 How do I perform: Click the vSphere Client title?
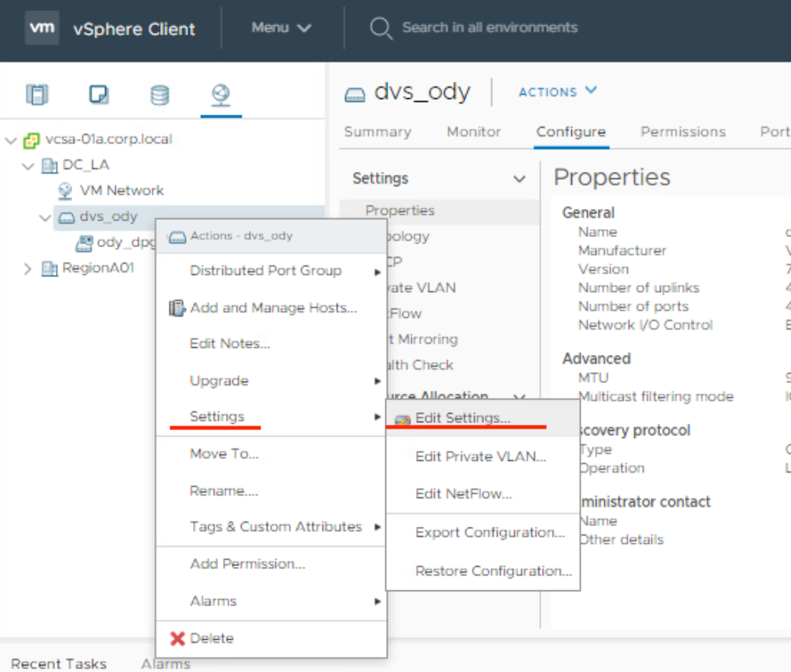point(133,29)
